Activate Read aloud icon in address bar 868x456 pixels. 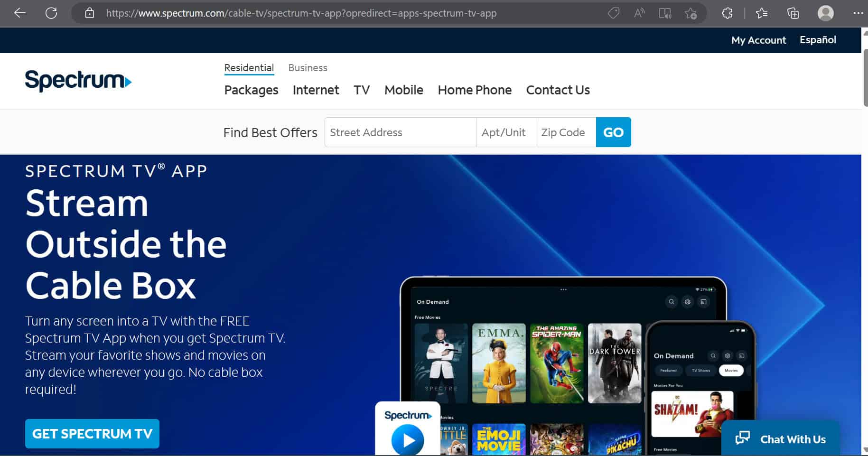[639, 13]
